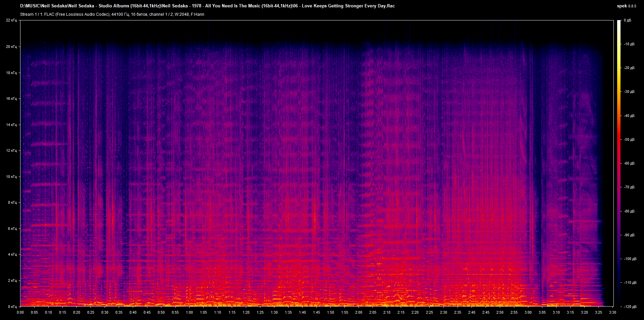The height and width of the screenshot is (320, 644).
Task: Click the -70 дБ level label
Action: (x=629, y=187)
